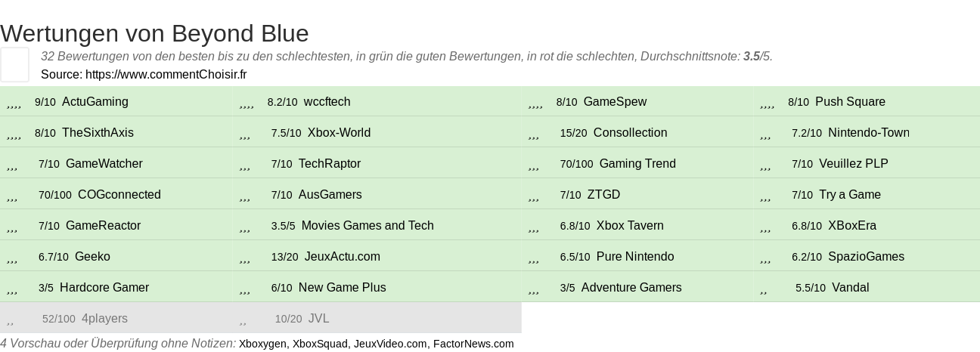
Task: Click the 6.7/10 score for Geeko
Action: tap(54, 257)
